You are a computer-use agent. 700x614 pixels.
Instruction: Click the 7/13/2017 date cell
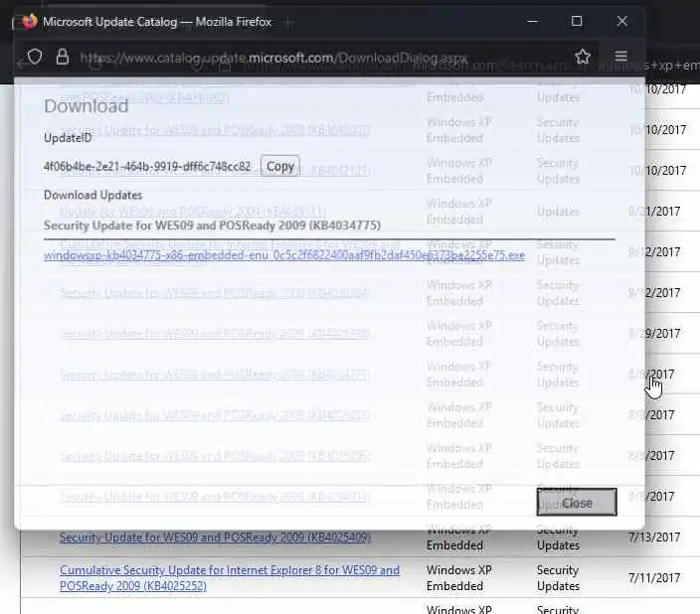(654, 537)
